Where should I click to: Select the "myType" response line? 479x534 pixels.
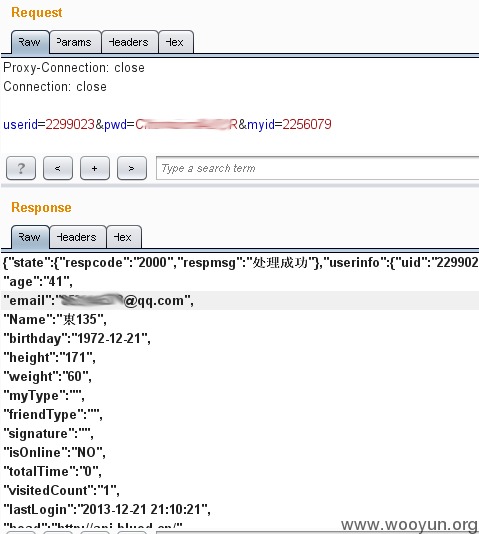[44, 396]
